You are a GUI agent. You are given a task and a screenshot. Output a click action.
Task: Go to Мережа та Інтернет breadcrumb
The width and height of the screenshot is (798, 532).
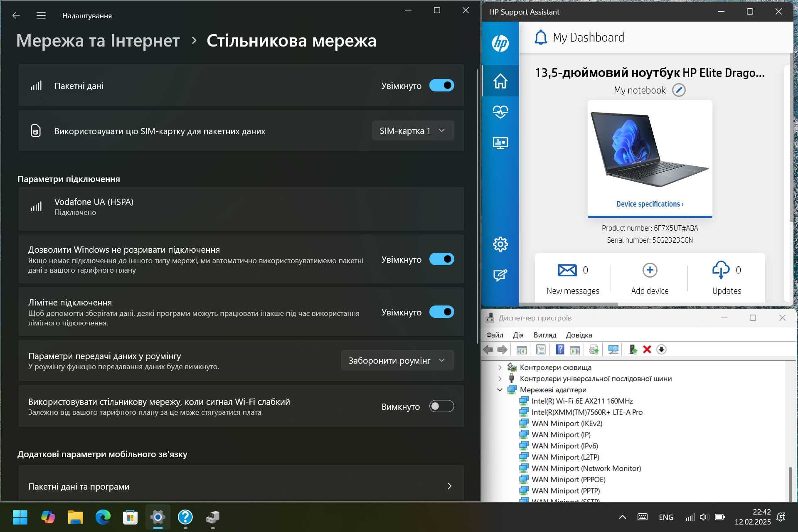(x=98, y=40)
